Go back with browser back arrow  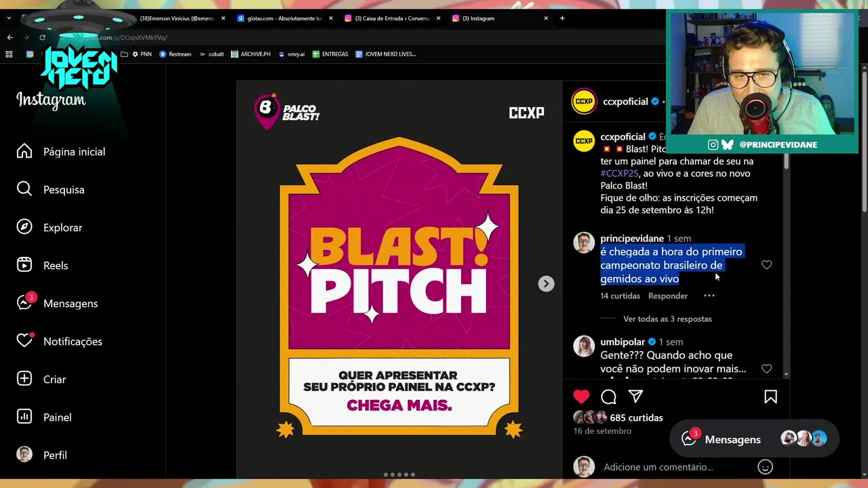[x=9, y=37]
